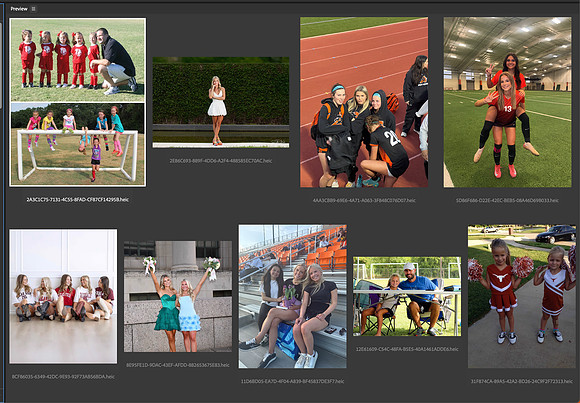Open the Preview panel options menu icon
The height and width of the screenshot is (403, 580).
(33, 9)
